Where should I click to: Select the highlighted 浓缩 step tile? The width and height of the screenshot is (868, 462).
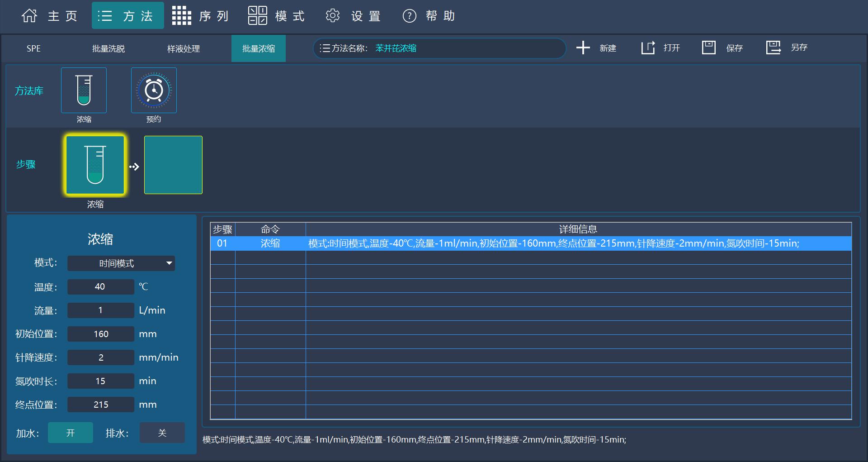95,165
